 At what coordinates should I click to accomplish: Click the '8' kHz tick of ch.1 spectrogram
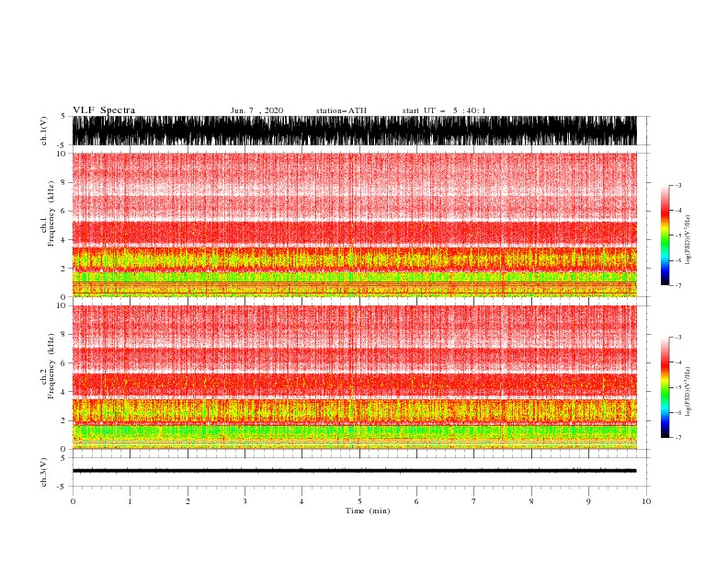[x=63, y=182]
